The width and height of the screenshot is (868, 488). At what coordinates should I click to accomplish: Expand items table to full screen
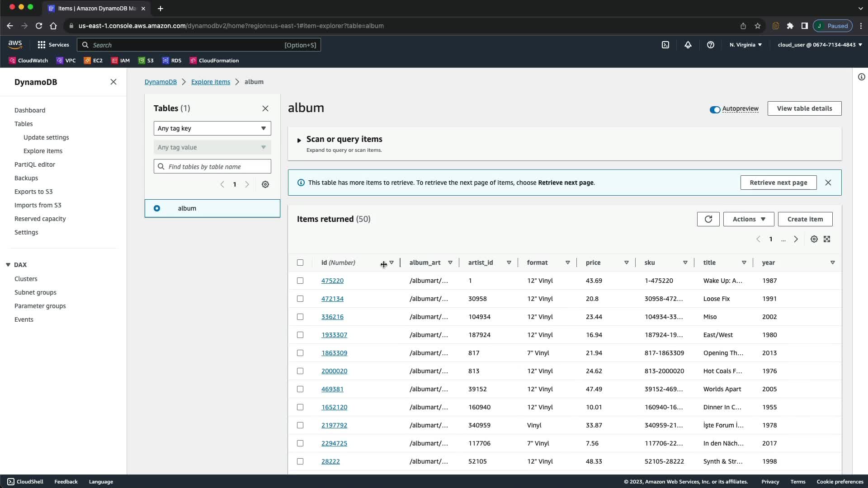(x=827, y=239)
